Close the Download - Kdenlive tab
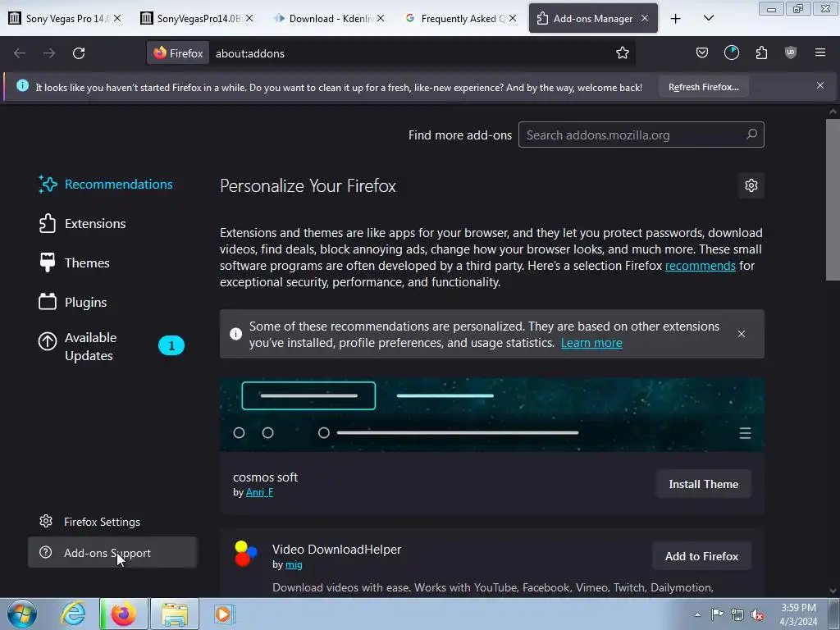The width and height of the screenshot is (840, 630). (381, 18)
